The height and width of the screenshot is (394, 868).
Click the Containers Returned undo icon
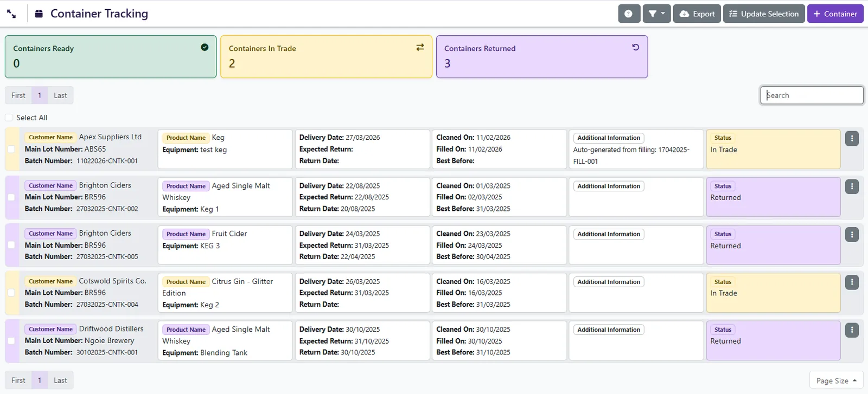pyautogui.click(x=636, y=47)
